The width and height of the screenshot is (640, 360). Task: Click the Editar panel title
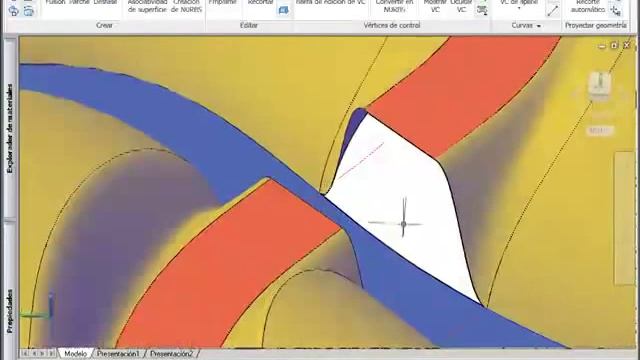click(249, 25)
